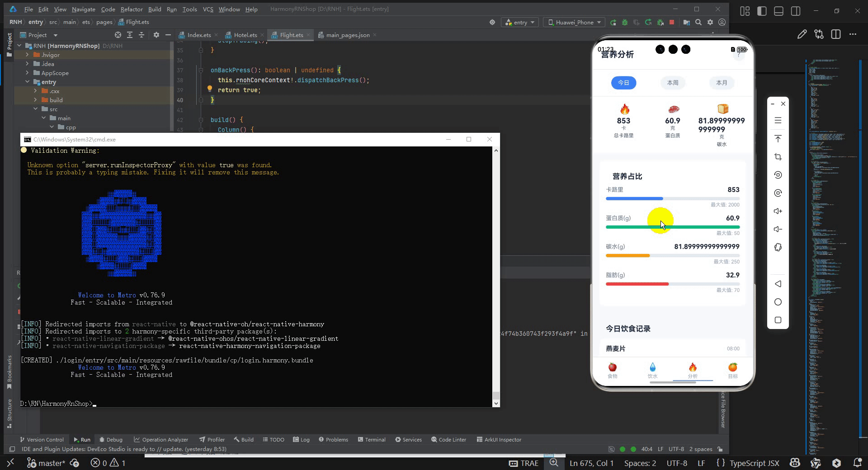Click the Run entry green arrow icon
The height and width of the screenshot is (470, 868).
(x=613, y=22)
